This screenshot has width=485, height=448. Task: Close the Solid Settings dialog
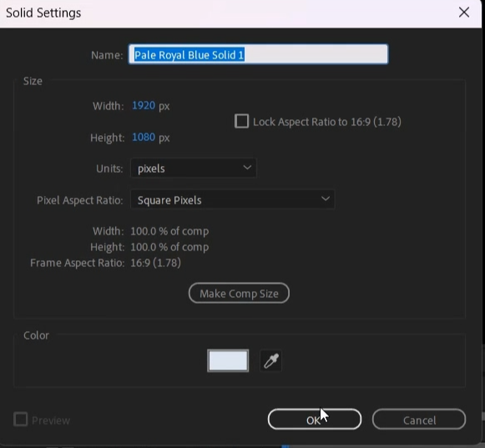tap(464, 13)
